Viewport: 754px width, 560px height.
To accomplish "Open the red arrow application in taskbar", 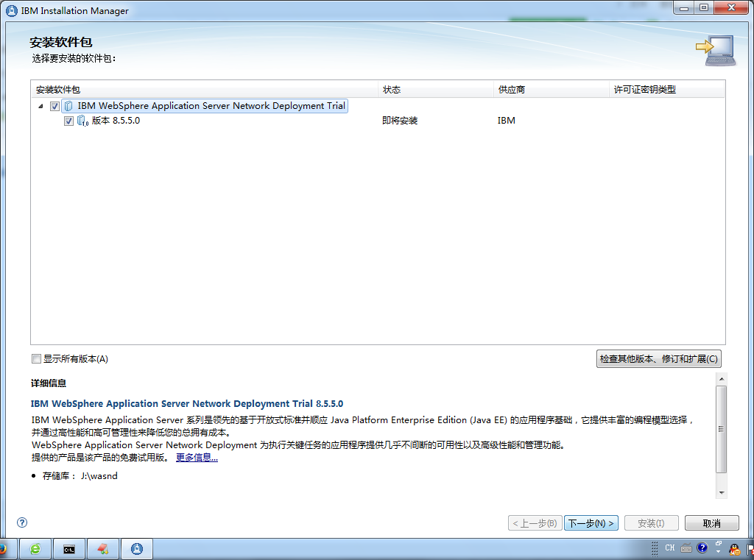I will coord(103,549).
